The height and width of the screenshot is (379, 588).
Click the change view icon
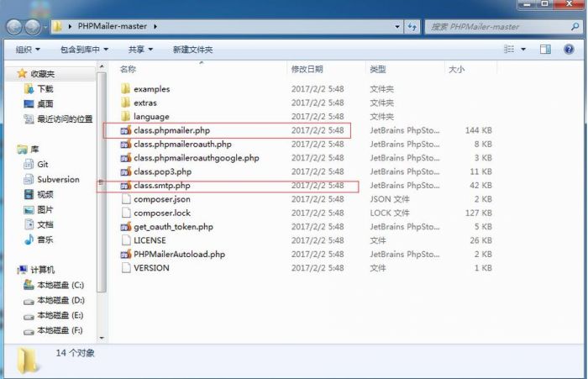point(509,49)
